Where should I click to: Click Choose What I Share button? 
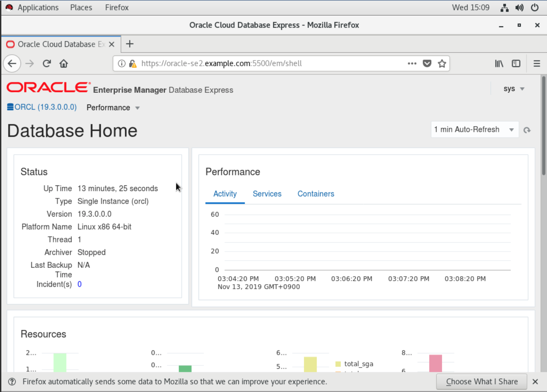click(482, 382)
